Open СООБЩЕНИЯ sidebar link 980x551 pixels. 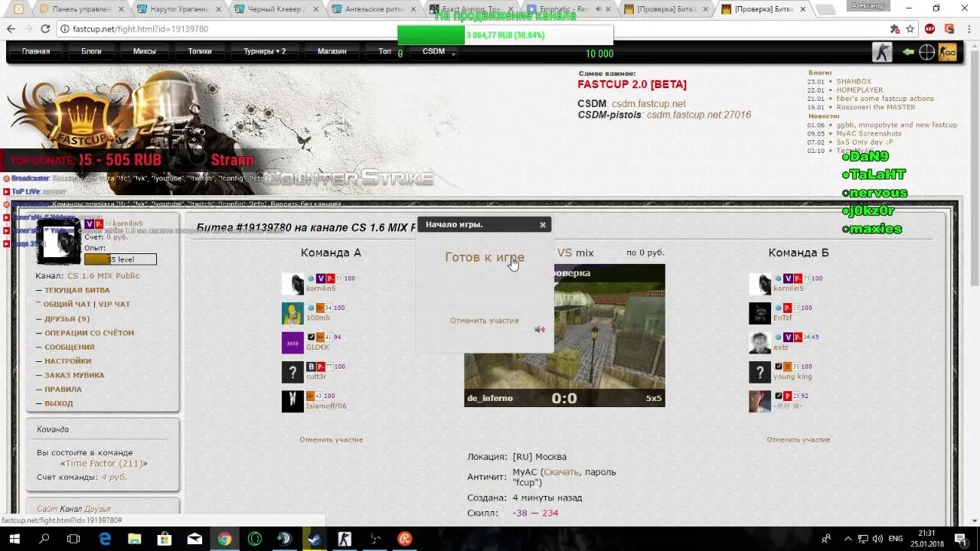point(69,347)
